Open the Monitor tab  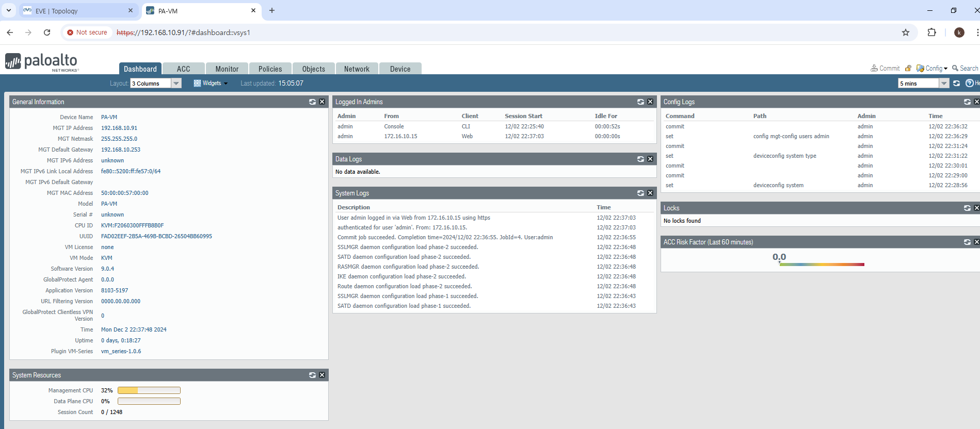click(227, 69)
